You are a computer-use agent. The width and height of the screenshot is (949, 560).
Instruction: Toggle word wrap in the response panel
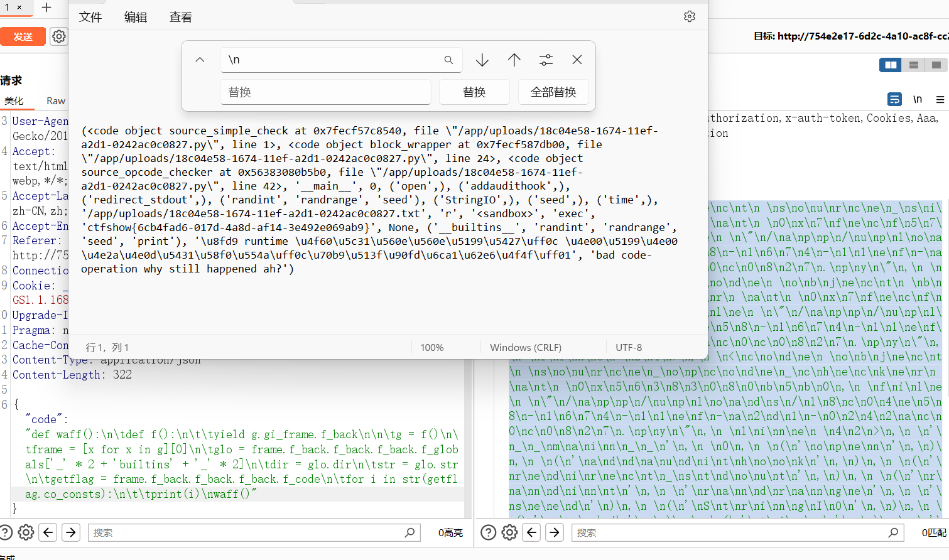[x=894, y=99]
